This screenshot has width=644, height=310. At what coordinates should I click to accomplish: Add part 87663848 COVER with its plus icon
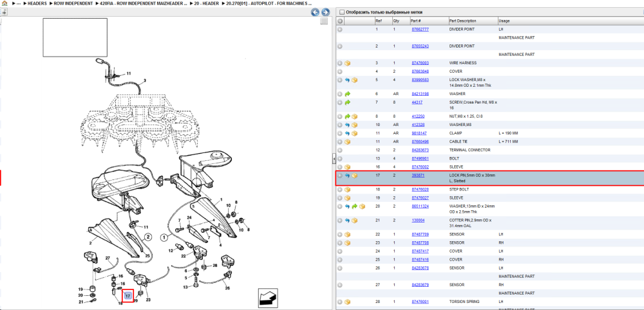(340, 71)
